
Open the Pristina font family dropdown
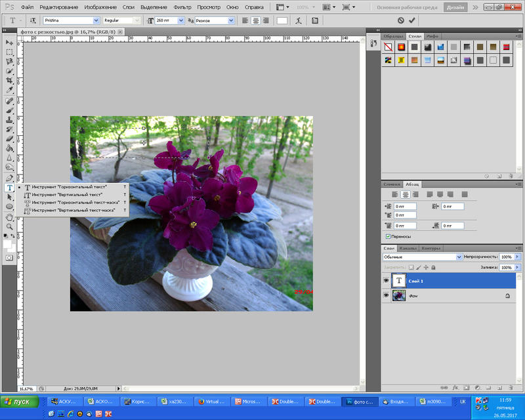point(96,21)
